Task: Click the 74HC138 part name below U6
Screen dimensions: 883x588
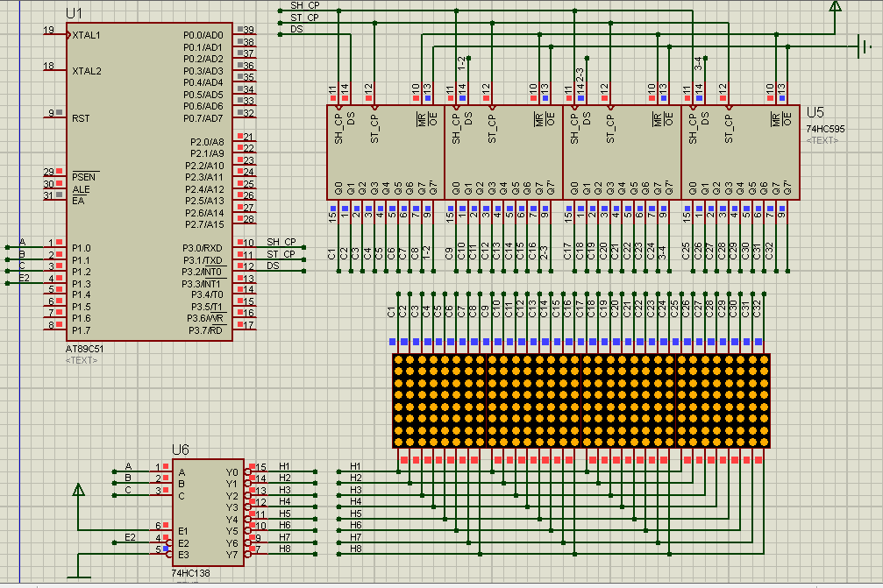Action: 192,573
